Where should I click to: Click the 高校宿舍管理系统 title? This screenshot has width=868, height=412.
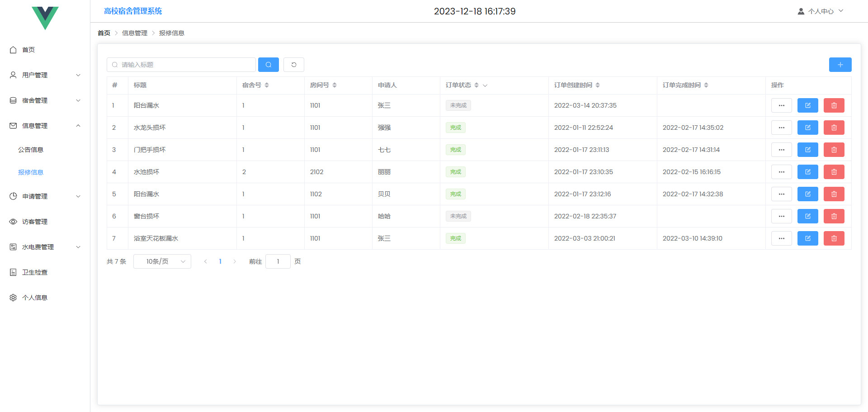coord(133,11)
